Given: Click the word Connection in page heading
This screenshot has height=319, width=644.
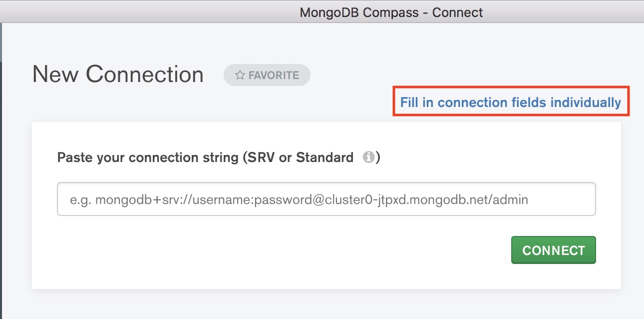Looking at the screenshot, I should [x=145, y=75].
